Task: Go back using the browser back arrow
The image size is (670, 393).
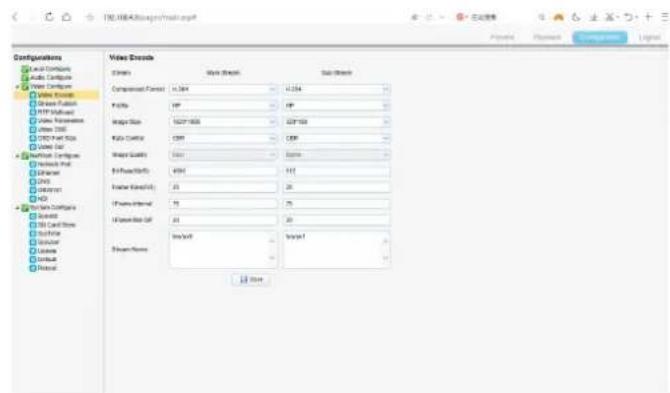Action: (x=15, y=17)
